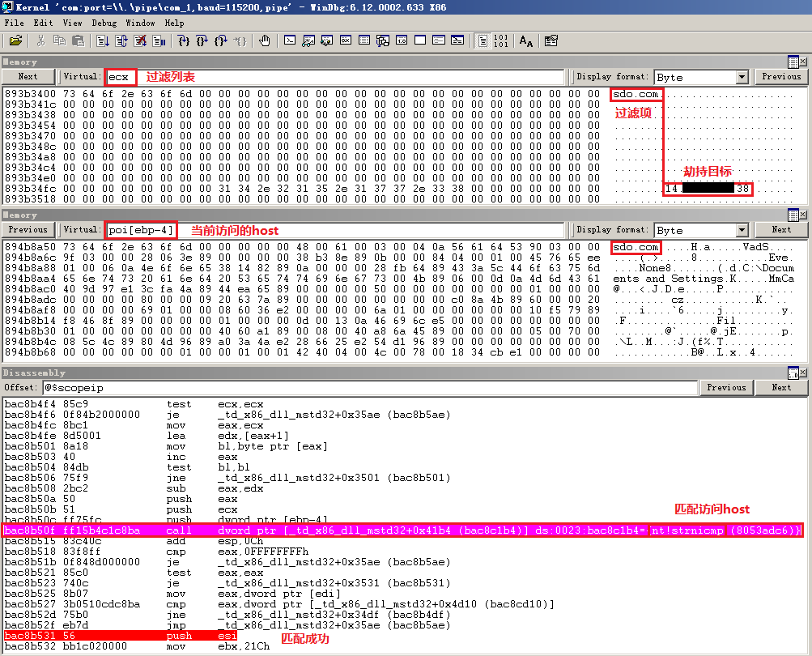Screen dimensions: 812x656
Task: Open the Registers window icon
Action: point(344,39)
